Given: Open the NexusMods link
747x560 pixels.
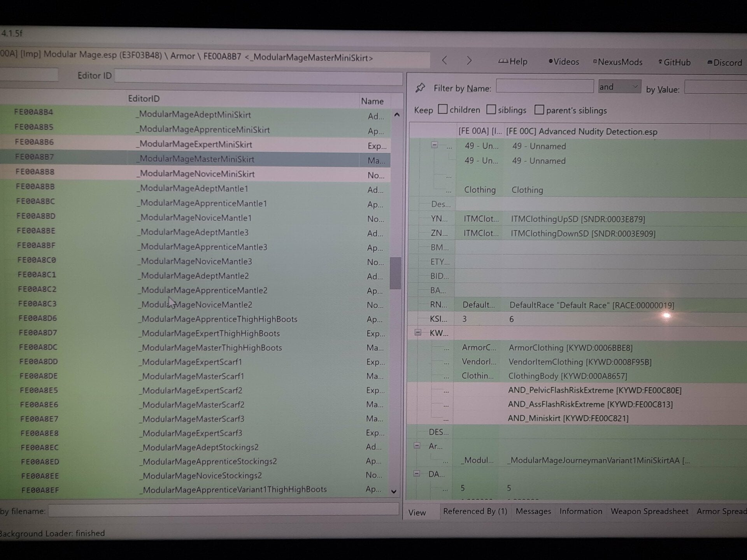Looking at the screenshot, I should [x=617, y=62].
